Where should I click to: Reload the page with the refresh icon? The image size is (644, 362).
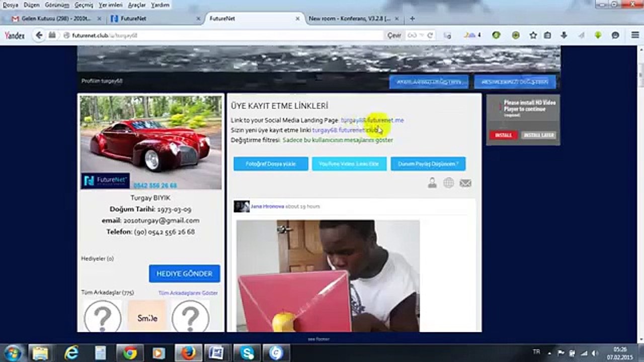[x=430, y=35]
